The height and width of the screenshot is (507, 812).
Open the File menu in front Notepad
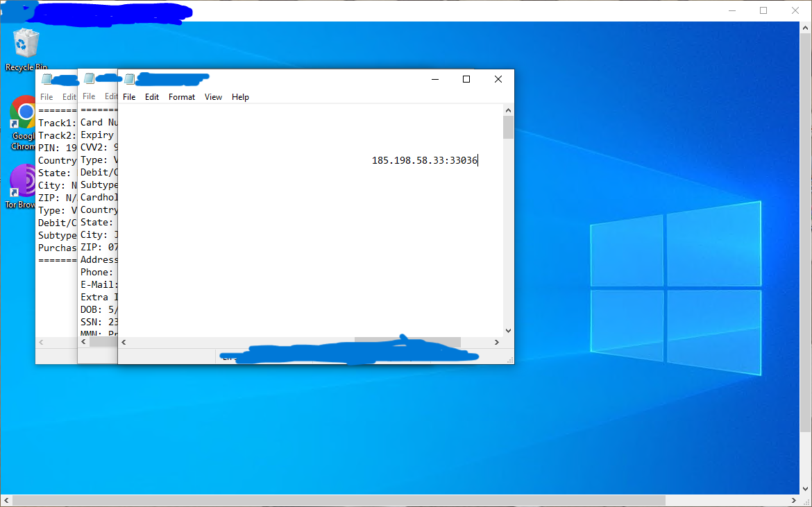129,97
